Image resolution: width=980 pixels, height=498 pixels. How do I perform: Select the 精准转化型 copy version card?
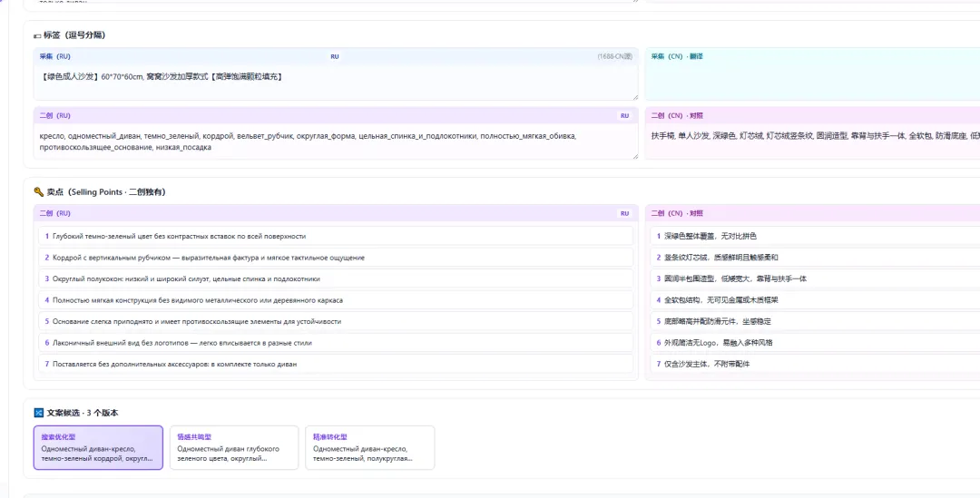pyautogui.click(x=370, y=447)
